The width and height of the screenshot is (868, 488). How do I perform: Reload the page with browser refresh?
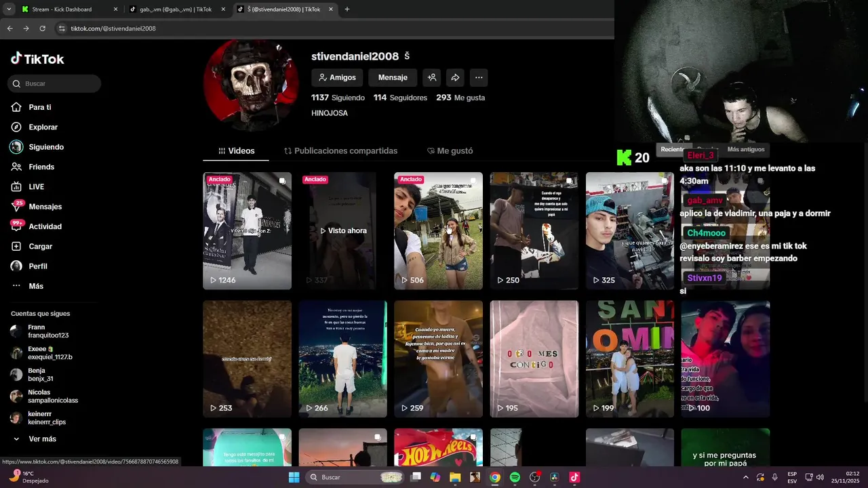(x=42, y=28)
